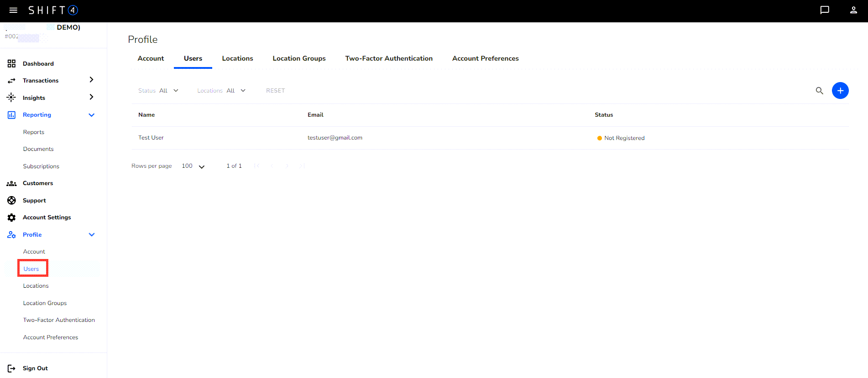
Task: Click the search magnifier icon
Action: click(819, 91)
